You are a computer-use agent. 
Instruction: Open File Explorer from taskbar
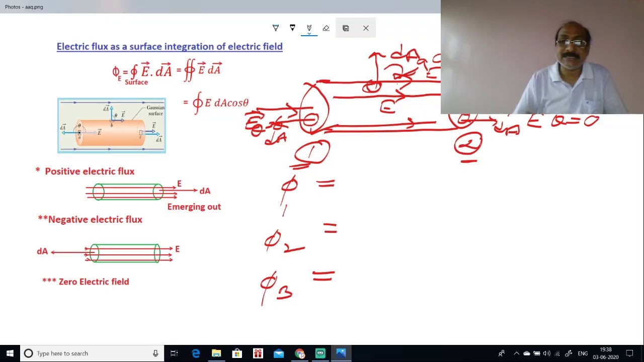pyautogui.click(x=216, y=353)
